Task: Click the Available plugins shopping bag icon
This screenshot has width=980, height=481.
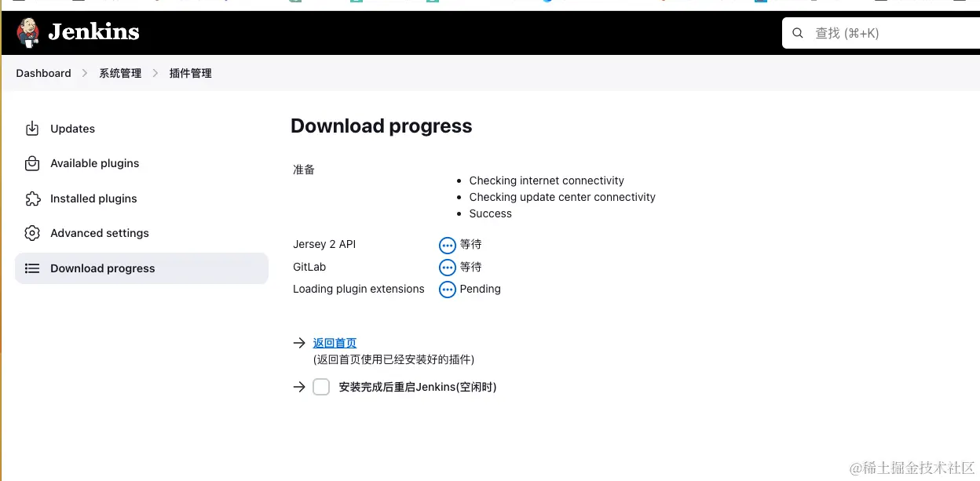Action: pyautogui.click(x=32, y=163)
